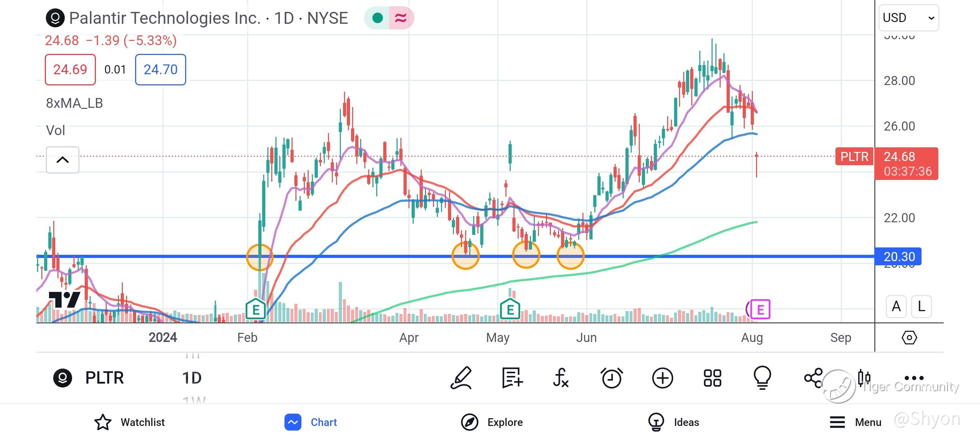Click the 24.70 buy price button
Screen dimensions: 980x441
pyautogui.click(x=161, y=70)
